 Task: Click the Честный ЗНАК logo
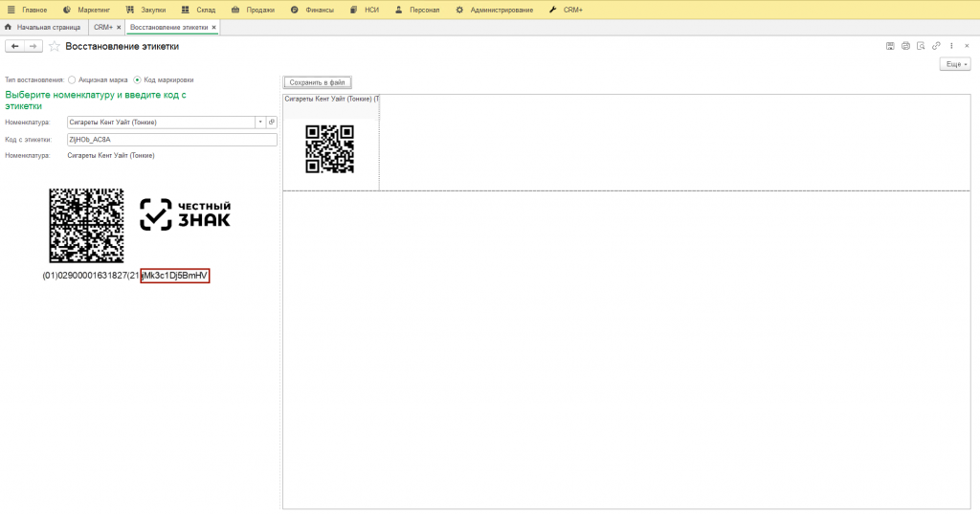[x=185, y=214]
